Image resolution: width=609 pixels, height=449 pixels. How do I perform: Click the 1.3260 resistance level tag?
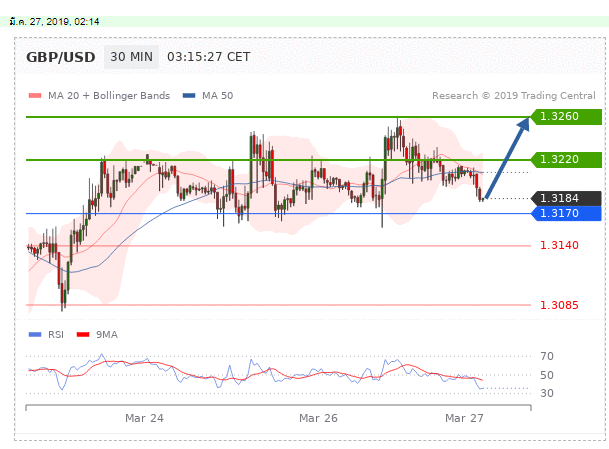(566, 117)
